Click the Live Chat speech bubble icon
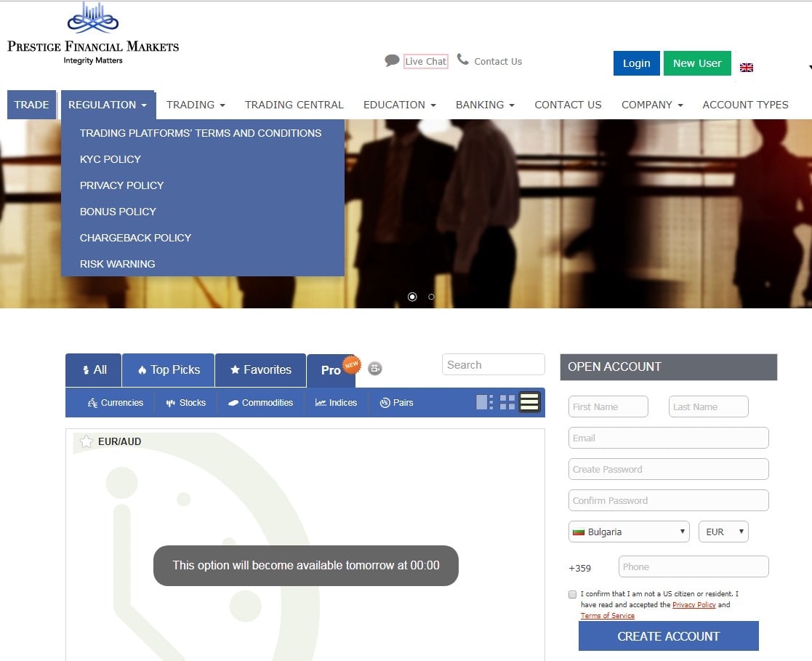812x661 pixels. point(392,60)
